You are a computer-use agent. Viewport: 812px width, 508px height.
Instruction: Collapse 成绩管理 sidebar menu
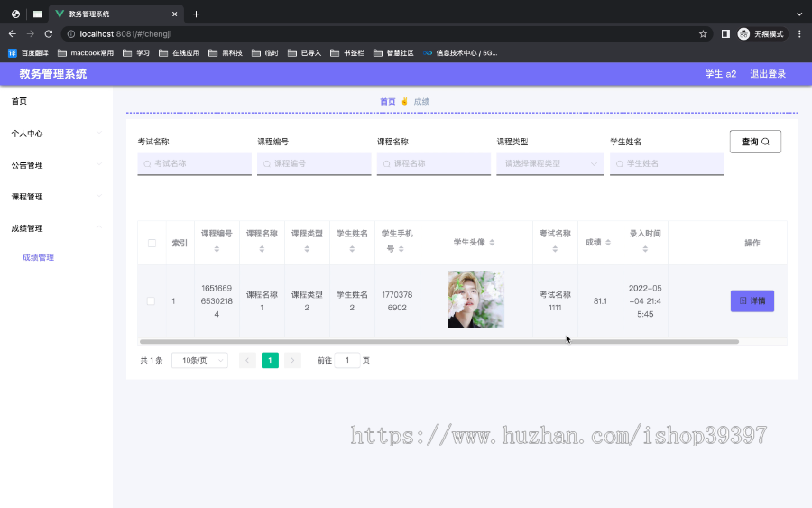click(x=57, y=228)
